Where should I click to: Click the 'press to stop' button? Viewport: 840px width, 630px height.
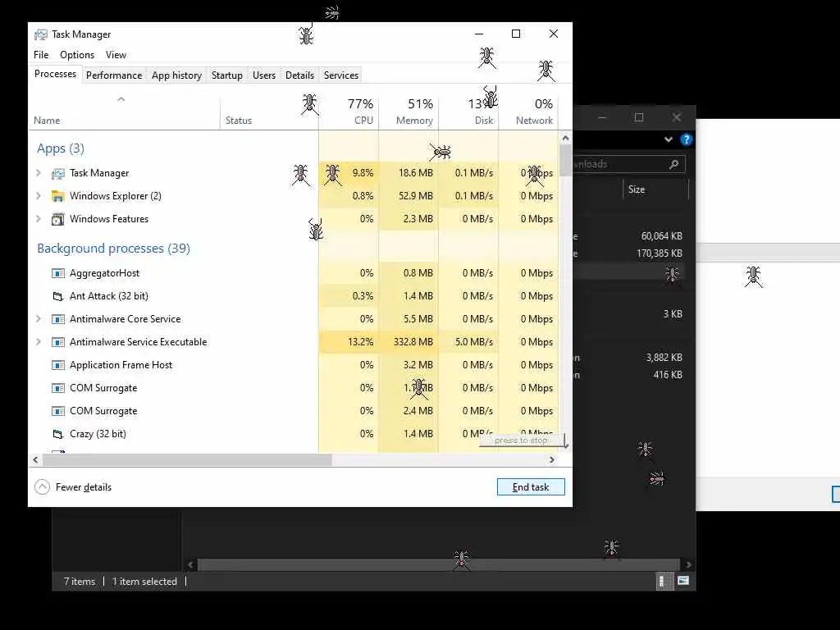coord(522,441)
